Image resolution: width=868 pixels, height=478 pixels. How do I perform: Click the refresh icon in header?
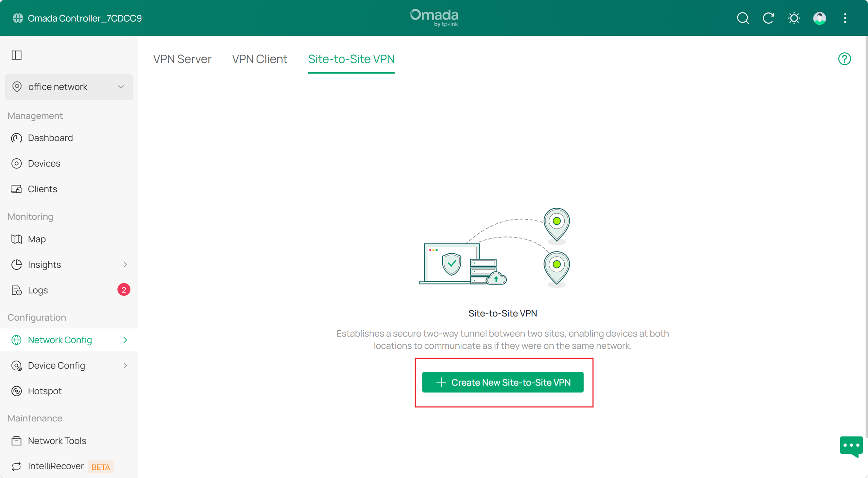click(768, 18)
